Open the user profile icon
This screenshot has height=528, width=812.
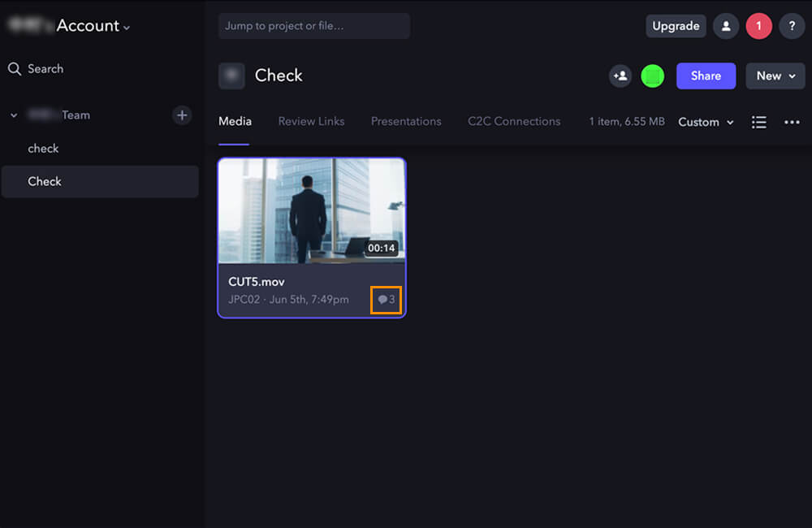point(726,26)
